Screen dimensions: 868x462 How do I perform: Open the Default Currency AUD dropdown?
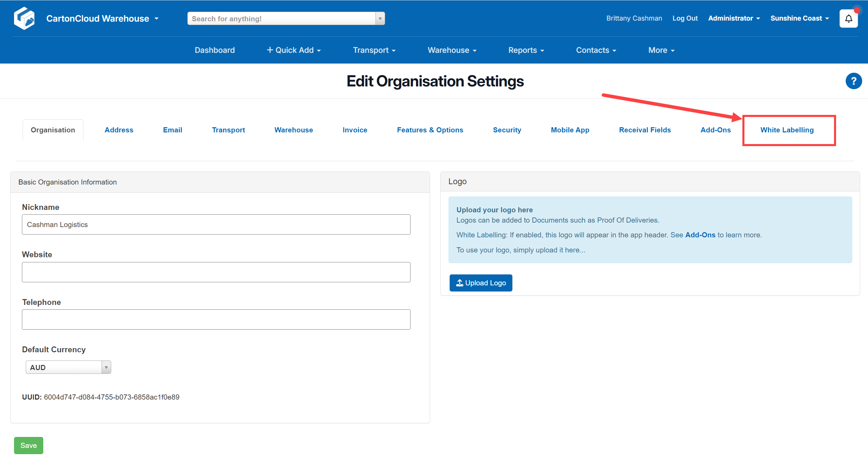coord(68,367)
